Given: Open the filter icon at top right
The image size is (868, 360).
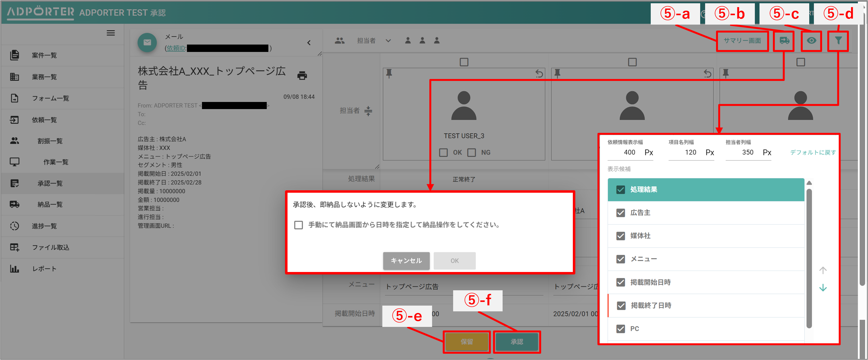Looking at the screenshot, I should click(838, 40).
